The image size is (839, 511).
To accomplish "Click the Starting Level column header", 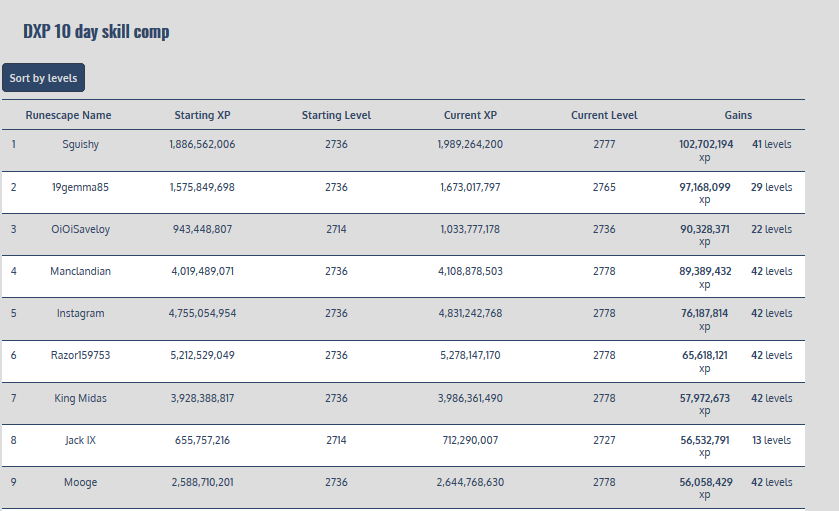I will coord(336,115).
